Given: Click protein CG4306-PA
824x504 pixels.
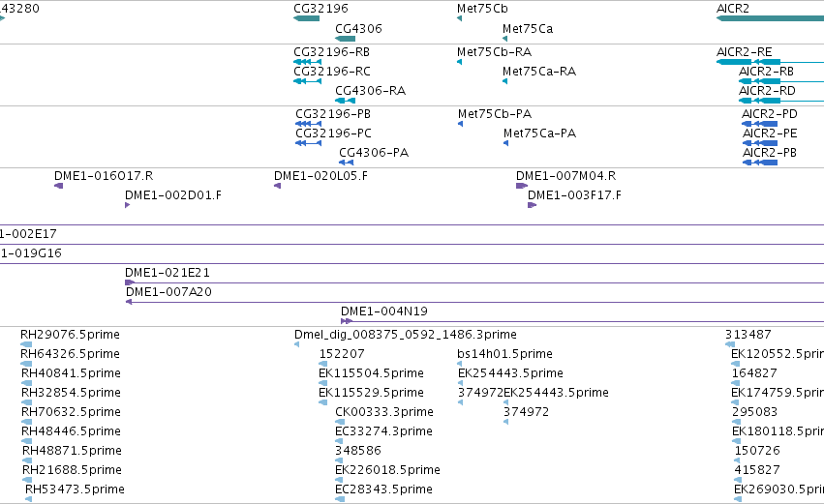Looking at the screenshot, I should tap(374, 153).
